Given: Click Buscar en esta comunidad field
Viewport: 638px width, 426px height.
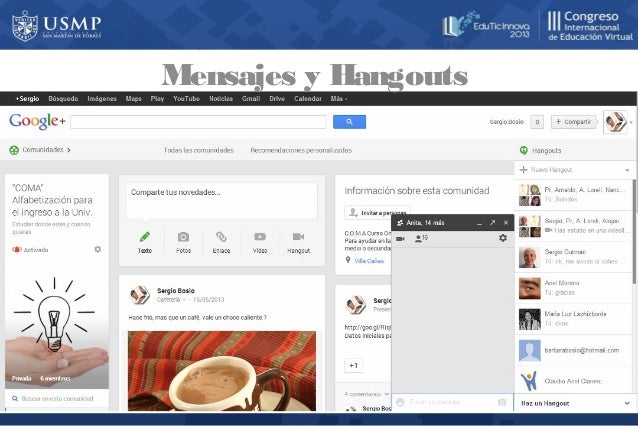Looking at the screenshot, I should pyautogui.click(x=57, y=399).
